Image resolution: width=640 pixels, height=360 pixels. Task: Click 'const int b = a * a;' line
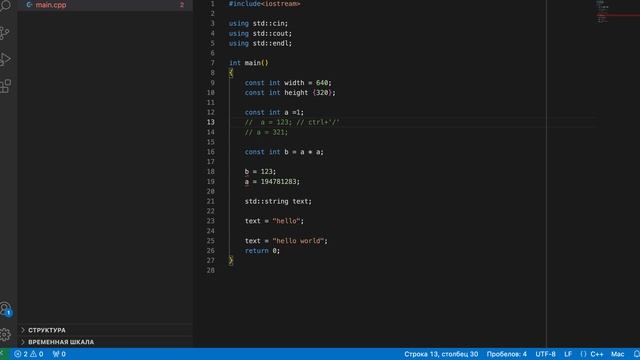tap(284, 152)
